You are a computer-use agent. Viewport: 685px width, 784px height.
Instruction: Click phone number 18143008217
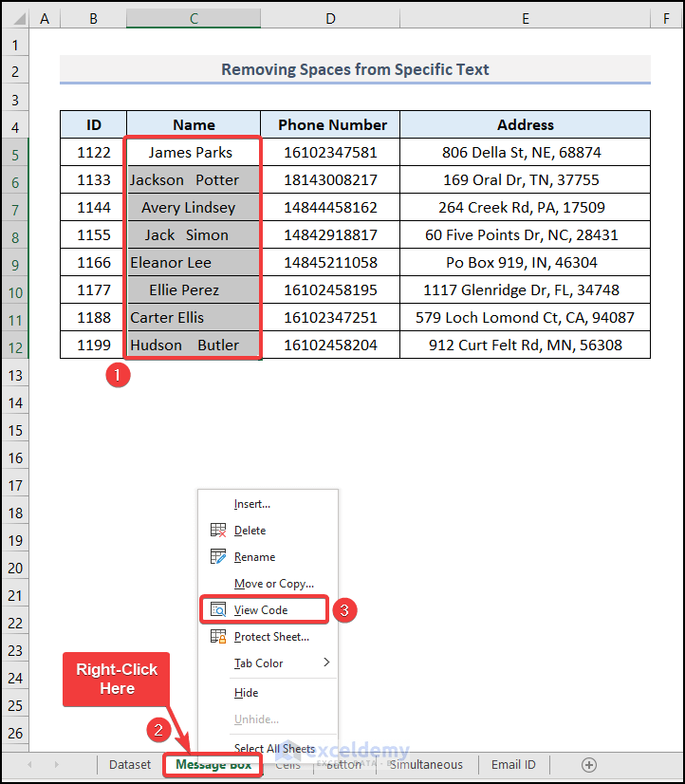pyautogui.click(x=330, y=179)
